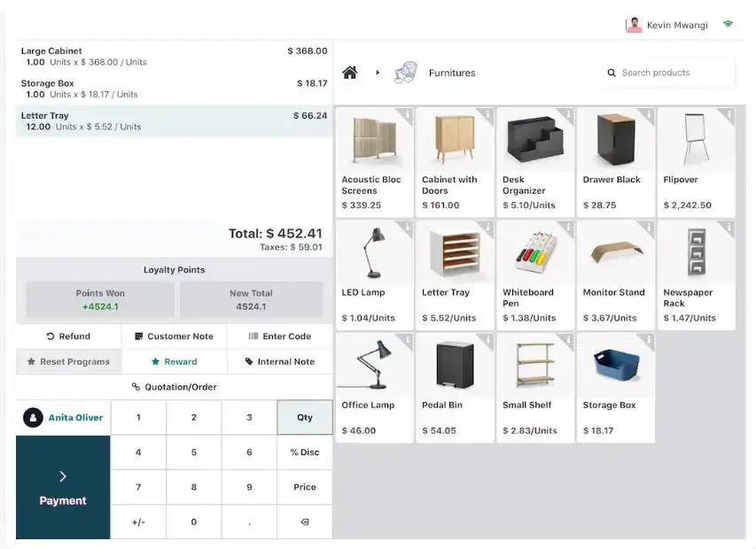Show info for the Storage Box product
756x549 pixels.
tap(649, 340)
